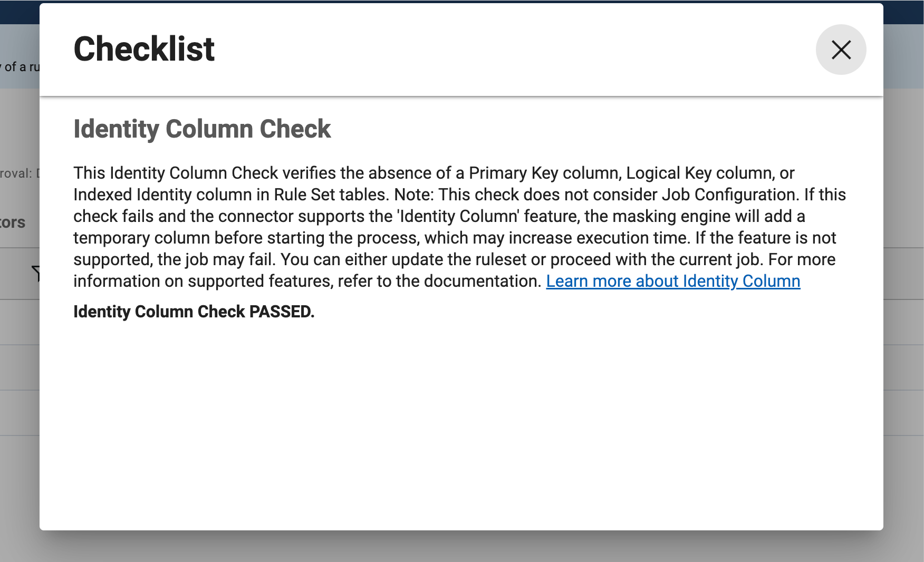924x562 pixels.
Task: Click the partially hidden "roval:" label at left
Action: coord(17,173)
